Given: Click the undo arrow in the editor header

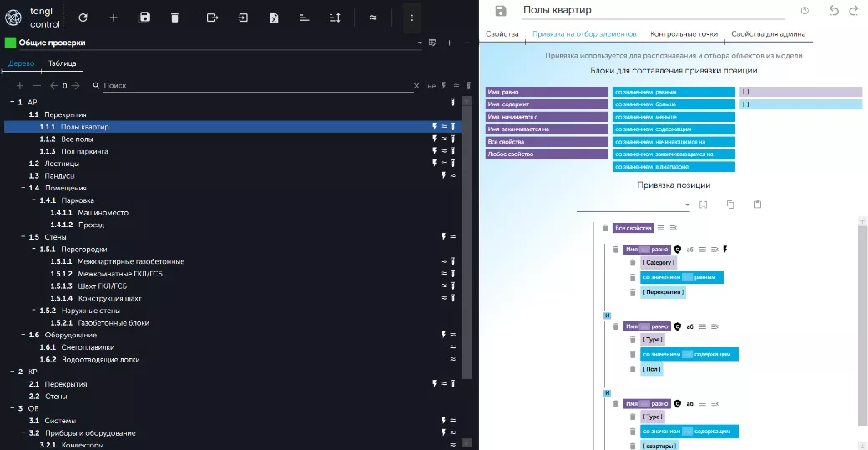Looking at the screenshot, I should (834, 11).
